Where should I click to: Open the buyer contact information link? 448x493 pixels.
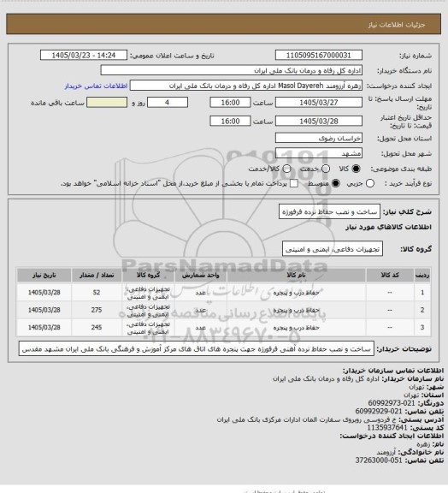96,86
